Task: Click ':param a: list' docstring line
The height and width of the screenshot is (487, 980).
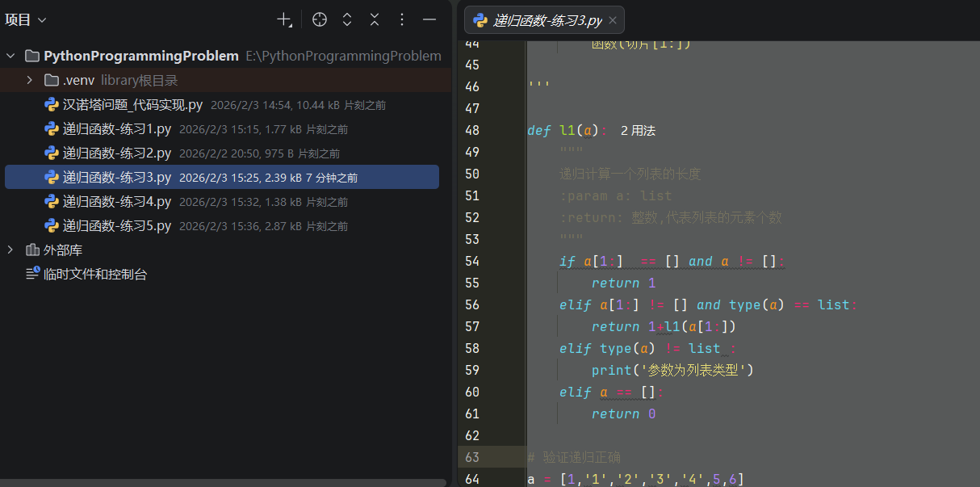Action: point(615,195)
